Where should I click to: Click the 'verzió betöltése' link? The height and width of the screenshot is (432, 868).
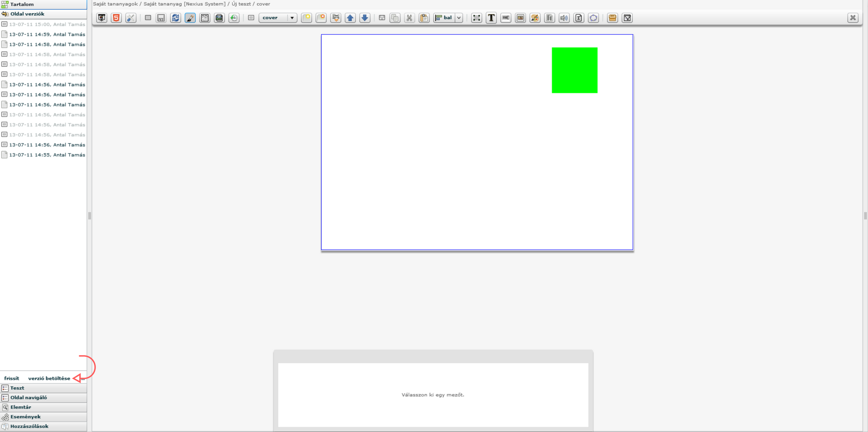(x=49, y=378)
